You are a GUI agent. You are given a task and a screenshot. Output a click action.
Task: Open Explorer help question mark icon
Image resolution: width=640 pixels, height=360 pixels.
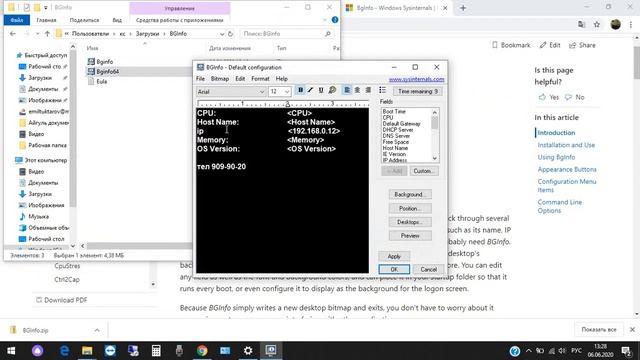[335, 20]
